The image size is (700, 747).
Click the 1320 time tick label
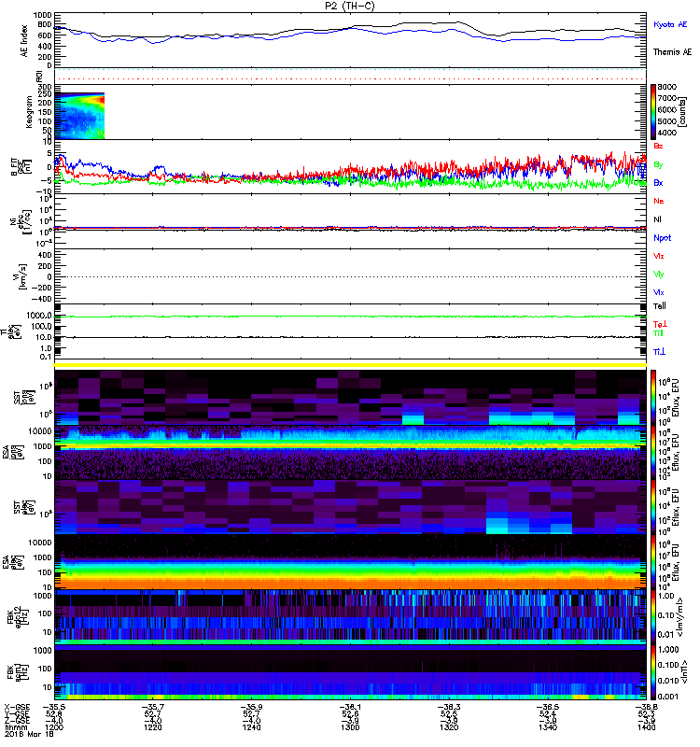449,727
